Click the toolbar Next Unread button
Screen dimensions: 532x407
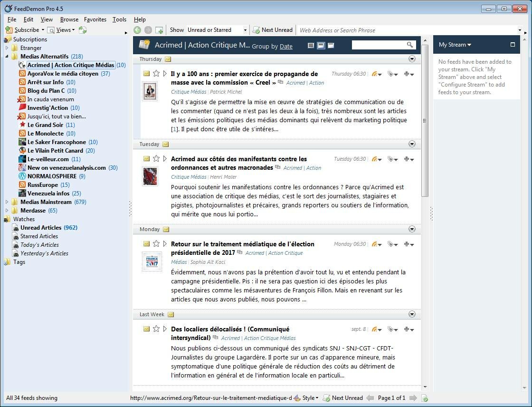(273, 30)
